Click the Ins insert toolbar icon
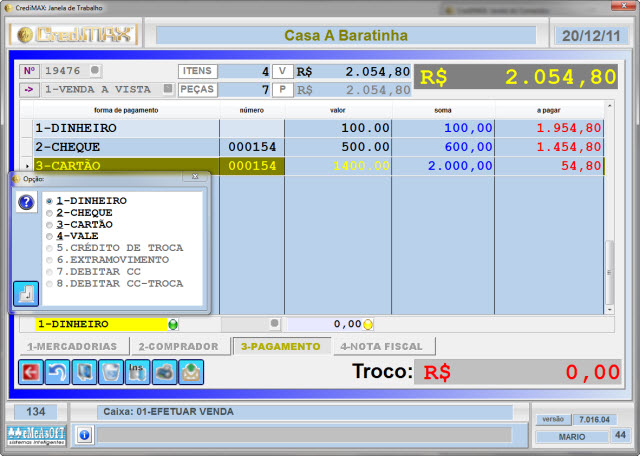Screen dimensions: 640x456 click(138, 372)
